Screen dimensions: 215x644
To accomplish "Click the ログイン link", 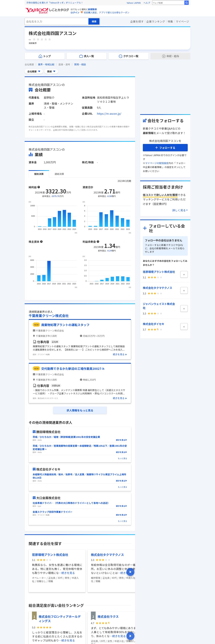I will click(x=75, y=13).
